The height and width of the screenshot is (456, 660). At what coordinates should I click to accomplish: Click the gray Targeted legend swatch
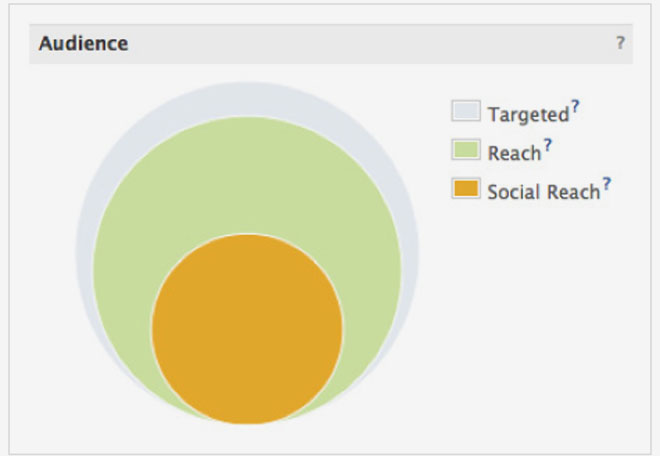[466, 113]
